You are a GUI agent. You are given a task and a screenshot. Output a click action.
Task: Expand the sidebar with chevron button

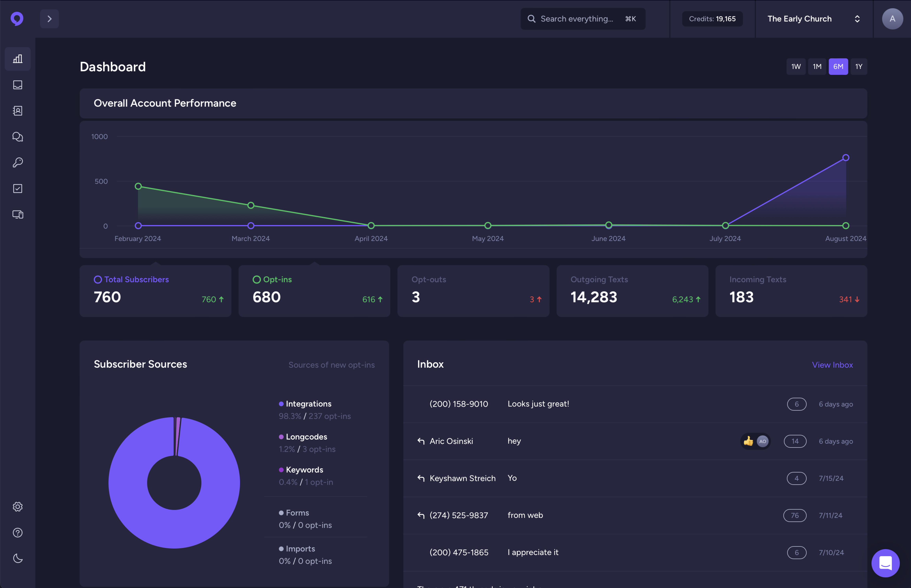point(49,19)
